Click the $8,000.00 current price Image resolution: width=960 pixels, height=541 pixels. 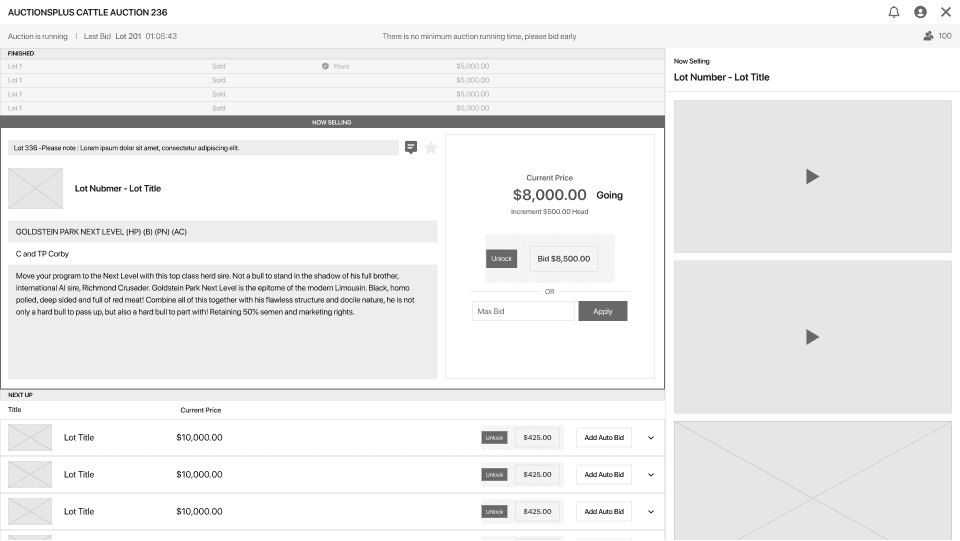pos(549,195)
